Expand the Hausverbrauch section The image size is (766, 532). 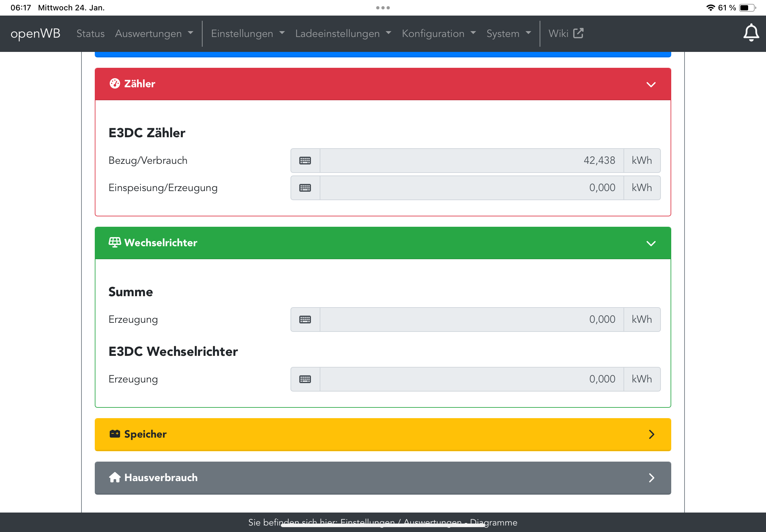click(651, 478)
